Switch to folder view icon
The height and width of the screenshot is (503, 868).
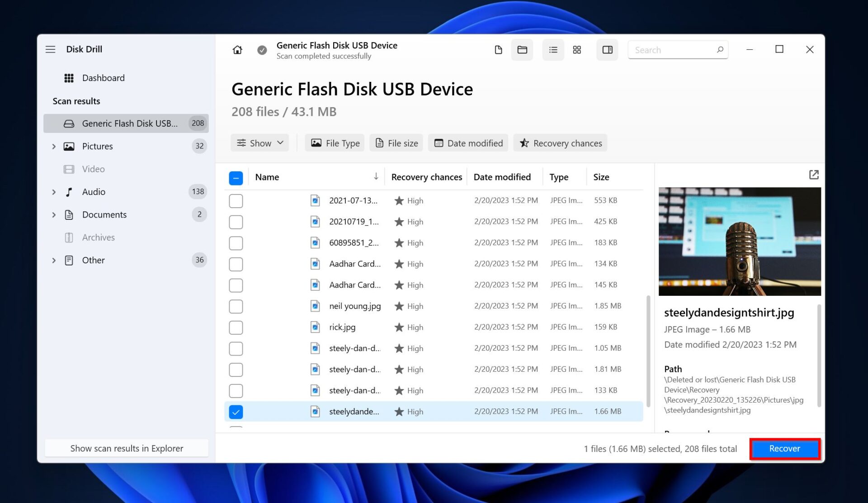pyautogui.click(x=522, y=50)
